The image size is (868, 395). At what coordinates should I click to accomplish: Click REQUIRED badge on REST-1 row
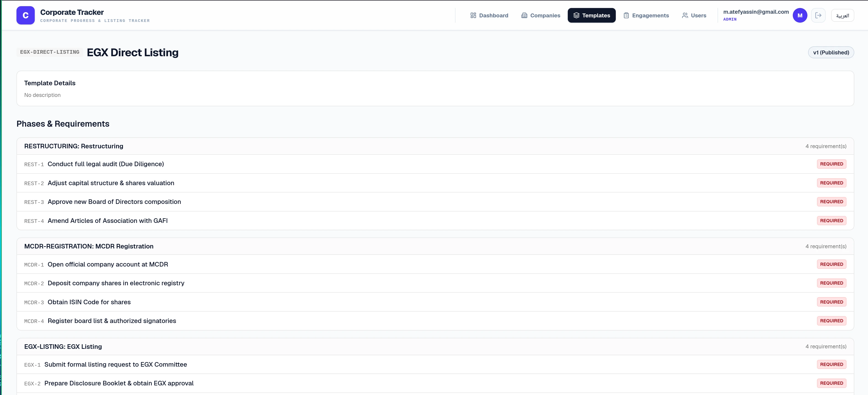831,164
